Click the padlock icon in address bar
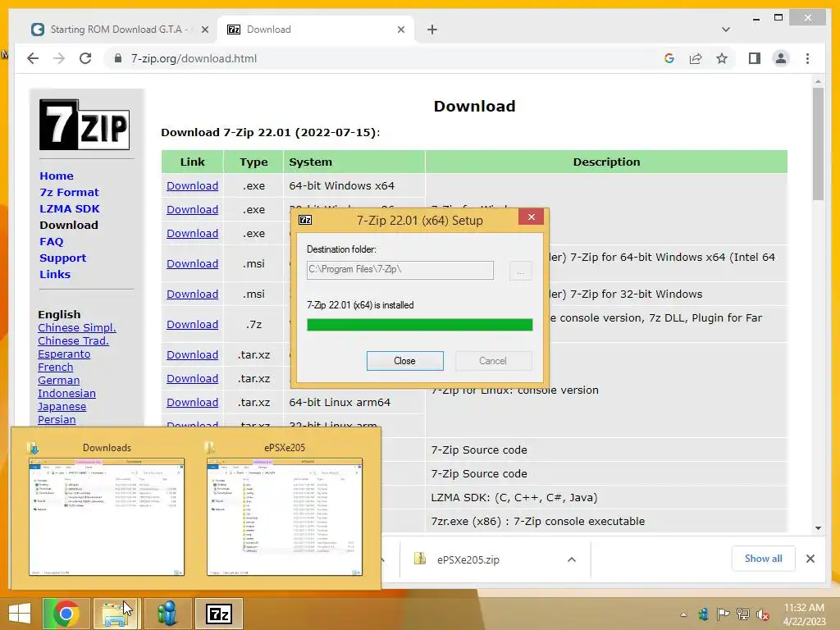Image resolution: width=840 pixels, height=630 pixels. tap(118, 58)
